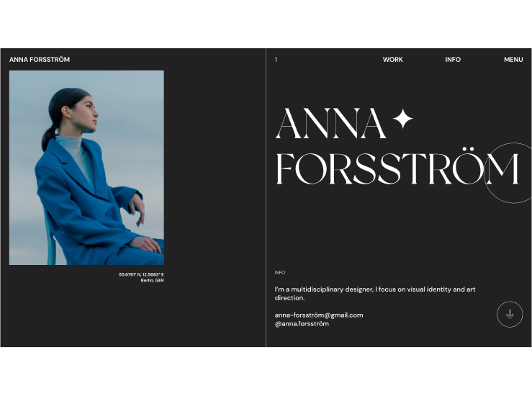Click the anna-forsström@gmail.com email link
Image resolution: width=532 pixels, height=396 pixels.
coord(319,315)
